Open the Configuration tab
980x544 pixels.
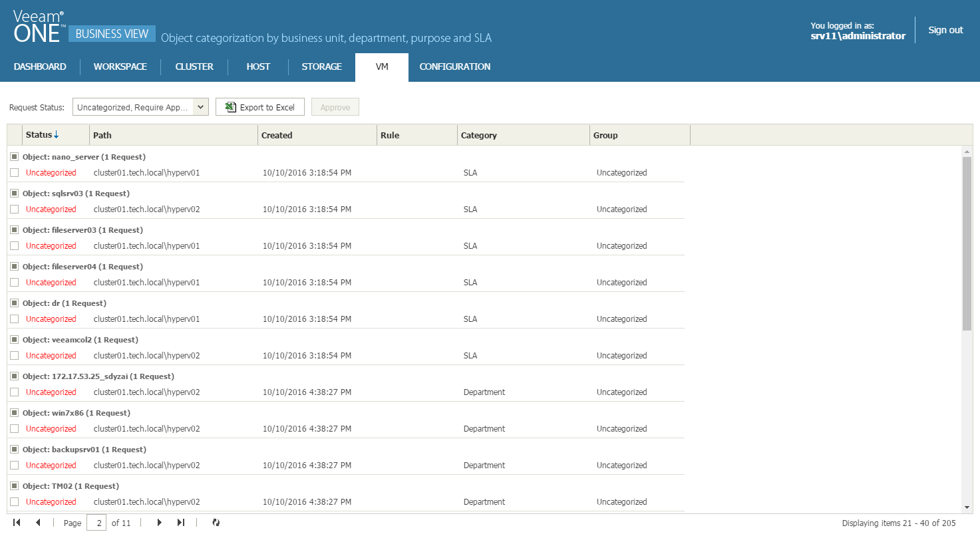point(455,67)
